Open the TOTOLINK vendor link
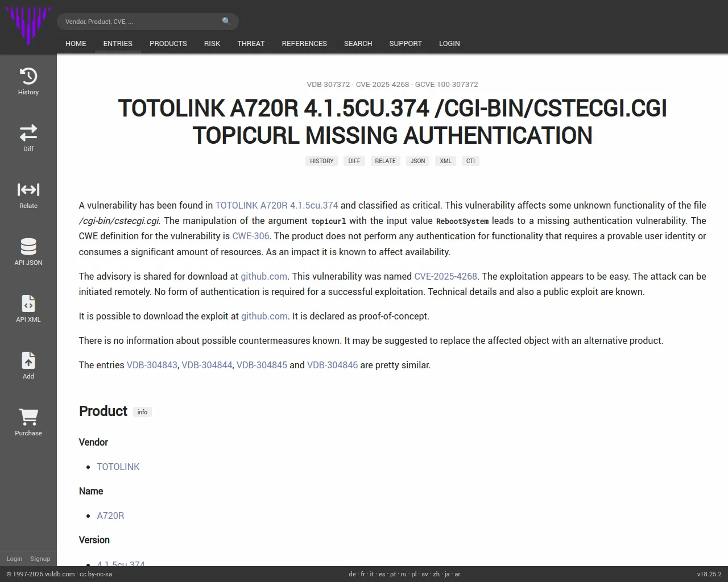 click(x=118, y=467)
